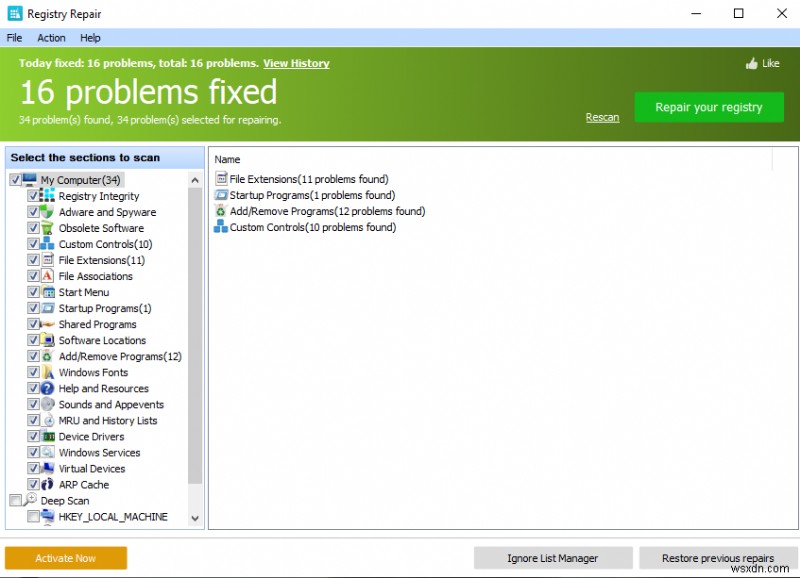Image resolution: width=800 pixels, height=578 pixels.
Task: Uncheck the Adware and Spyware checkbox
Action: [x=33, y=212]
